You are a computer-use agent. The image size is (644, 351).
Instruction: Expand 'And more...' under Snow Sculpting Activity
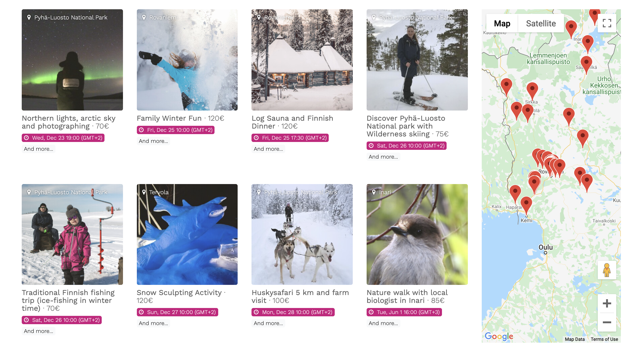(x=153, y=323)
